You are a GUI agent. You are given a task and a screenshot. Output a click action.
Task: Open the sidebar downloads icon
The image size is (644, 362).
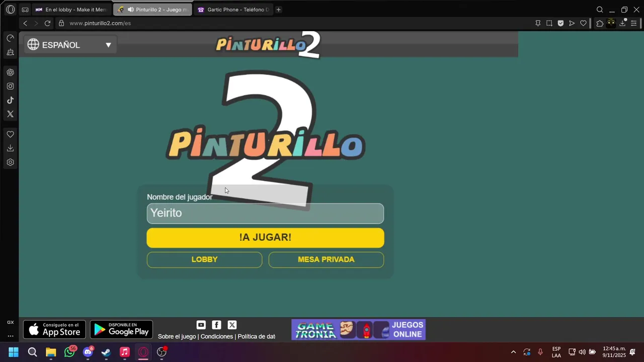(10, 148)
